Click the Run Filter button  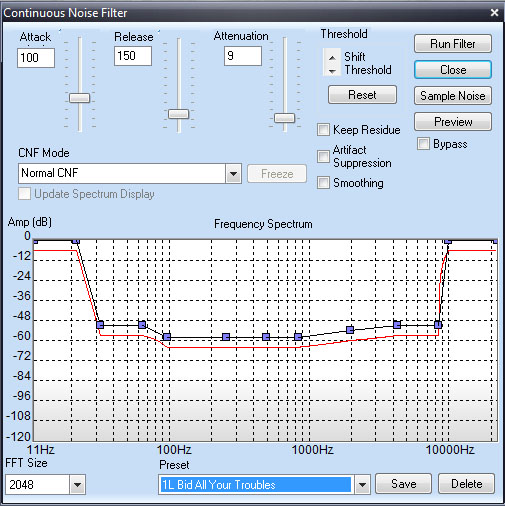click(x=453, y=44)
